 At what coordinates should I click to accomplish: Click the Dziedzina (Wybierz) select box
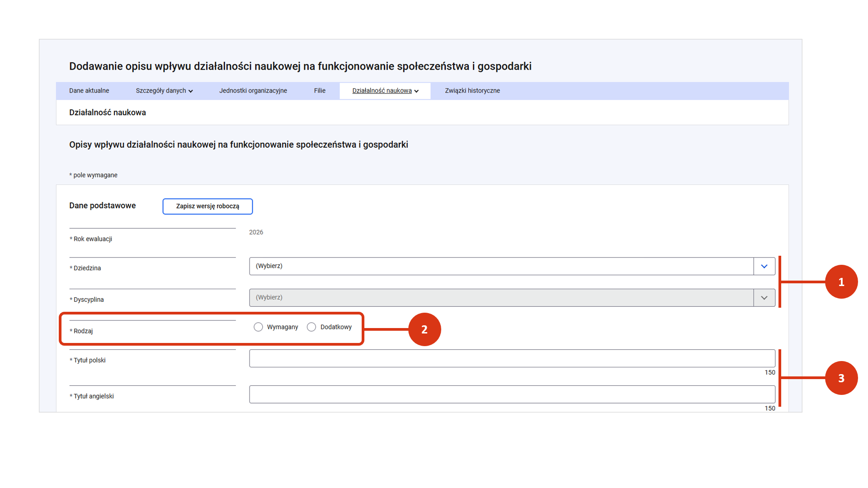click(x=501, y=266)
